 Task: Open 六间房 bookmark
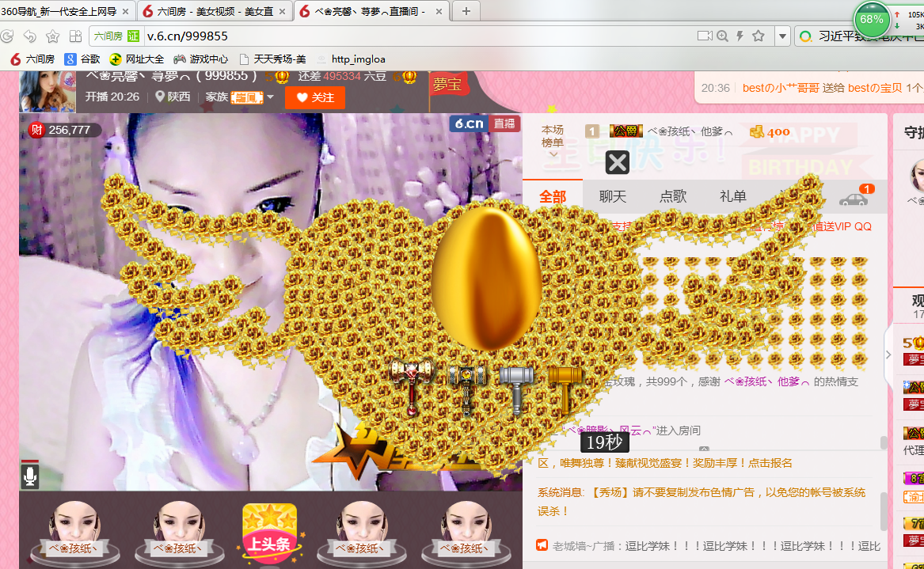[32, 59]
